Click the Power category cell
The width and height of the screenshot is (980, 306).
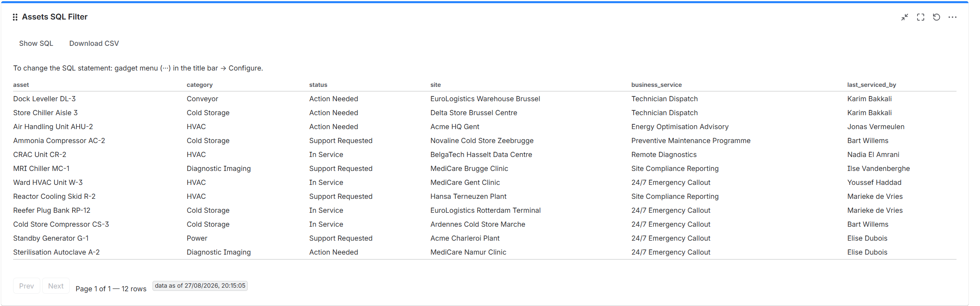pos(197,238)
